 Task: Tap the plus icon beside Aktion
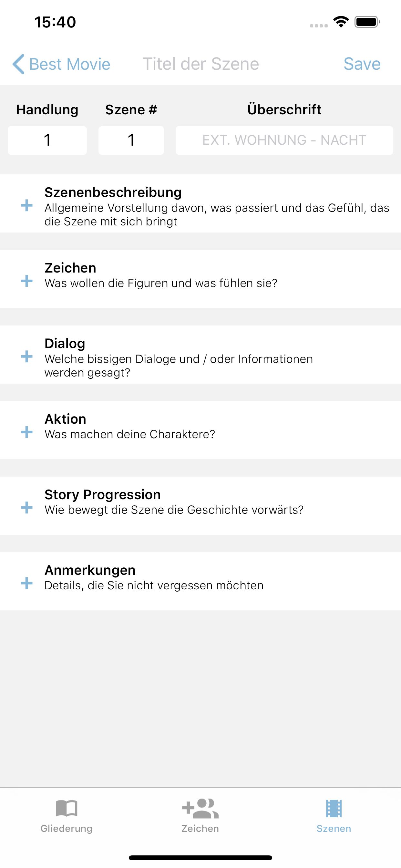pos(26,432)
